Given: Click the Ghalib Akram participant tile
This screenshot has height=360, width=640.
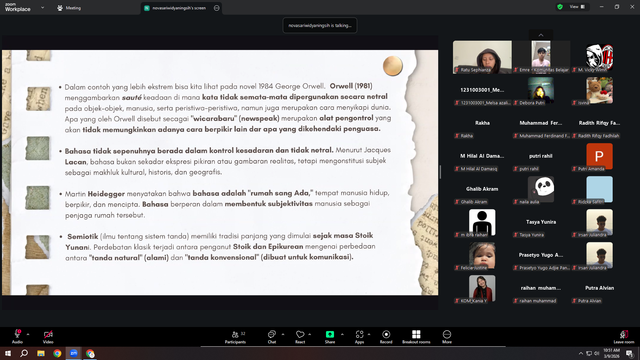Looking at the screenshot, I should [482, 189].
